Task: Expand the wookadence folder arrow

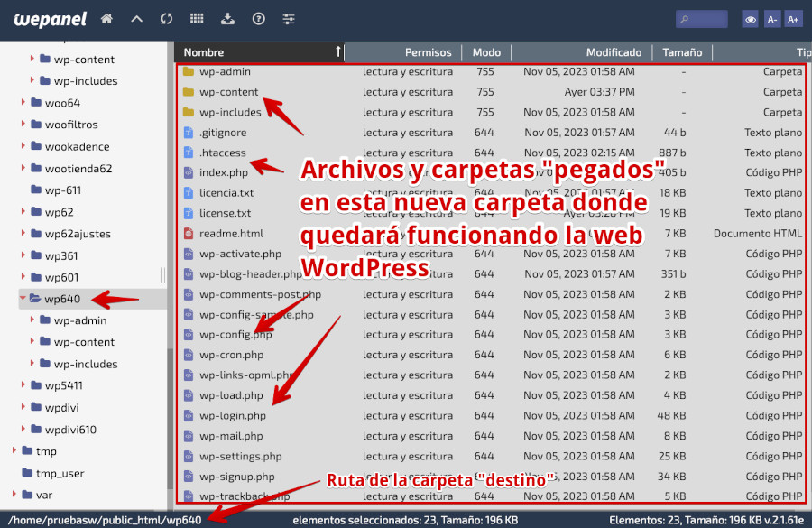Action: 23,145
